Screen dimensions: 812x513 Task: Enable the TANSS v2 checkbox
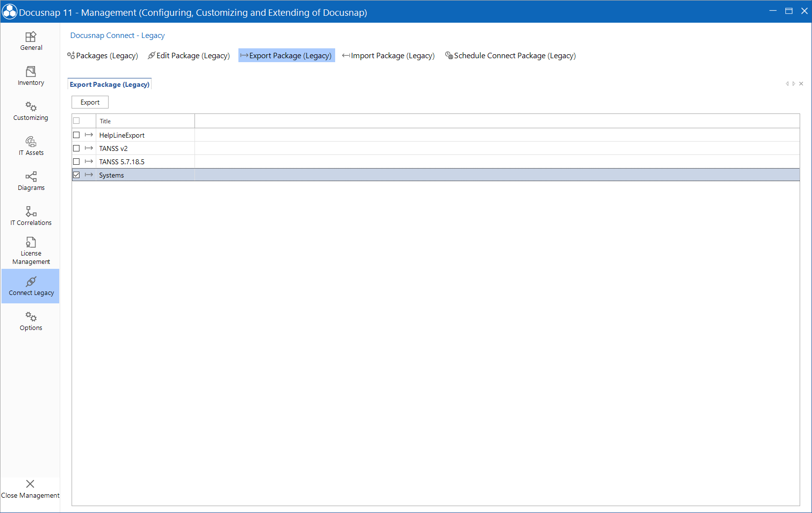(77, 148)
